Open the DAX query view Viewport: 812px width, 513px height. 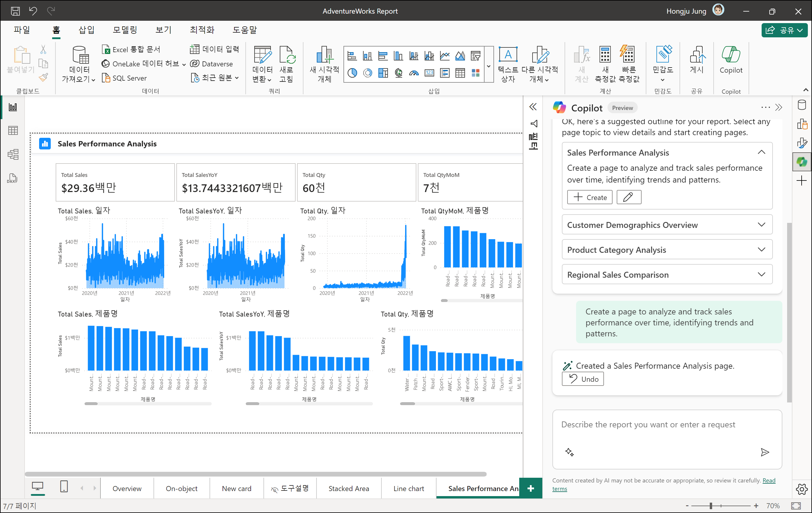12,178
